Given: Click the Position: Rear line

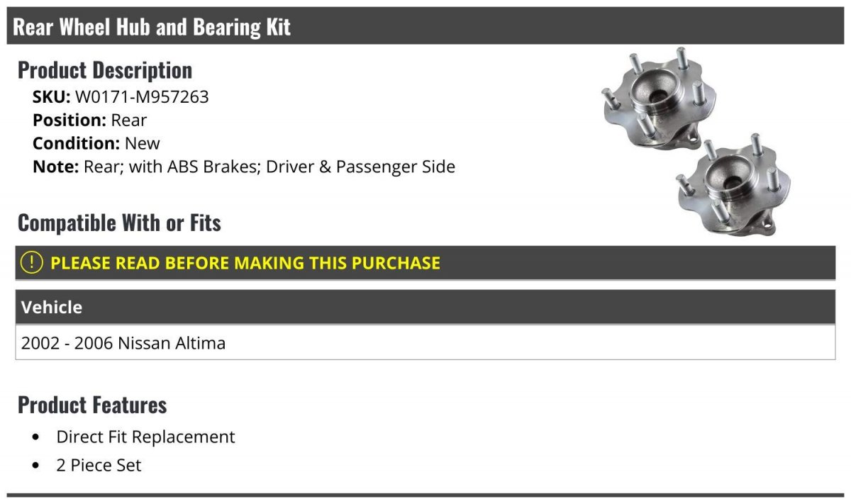Looking at the screenshot, I should click(x=89, y=120).
